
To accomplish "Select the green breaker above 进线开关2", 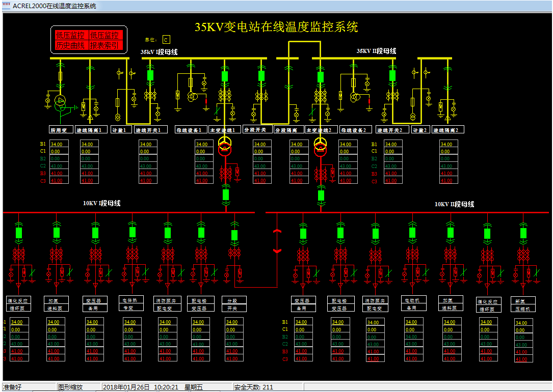I will (x=392, y=75).
